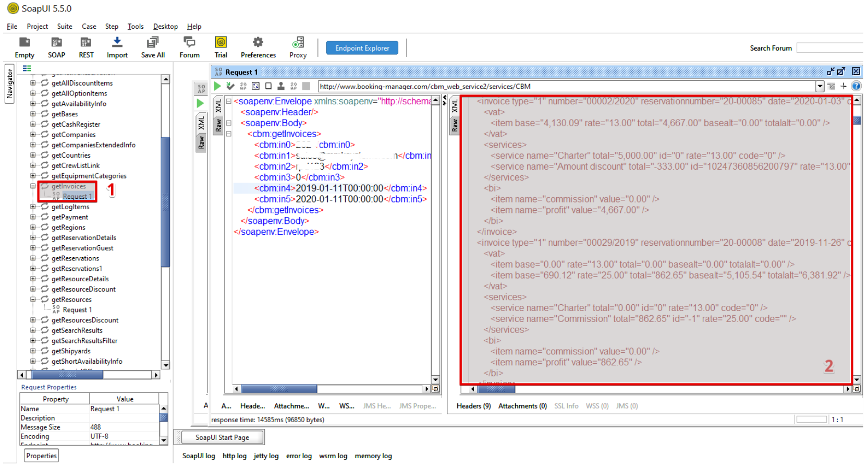868x466 pixels.
Task: Collapse the soapenv:Envelope XML fold toggle
Action: 228,101
